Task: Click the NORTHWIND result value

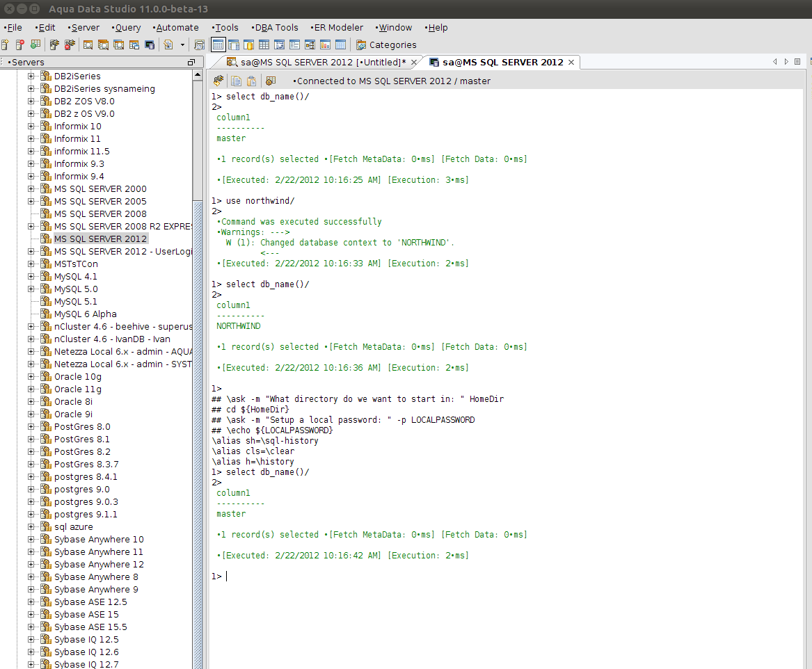Action: [238, 326]
